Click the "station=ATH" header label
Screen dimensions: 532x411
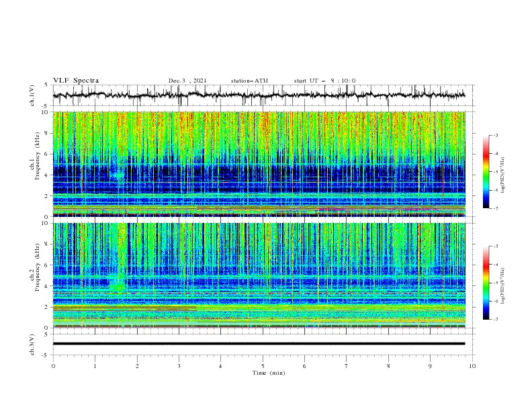point(249,81)
